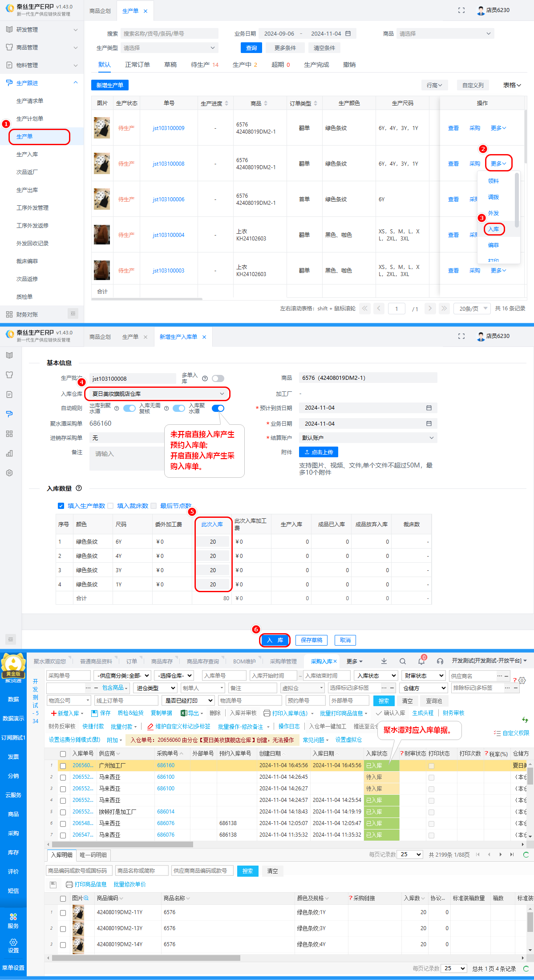Click the 入 库 submit button
The image size is (534, 980).
(x=275, y=640)
